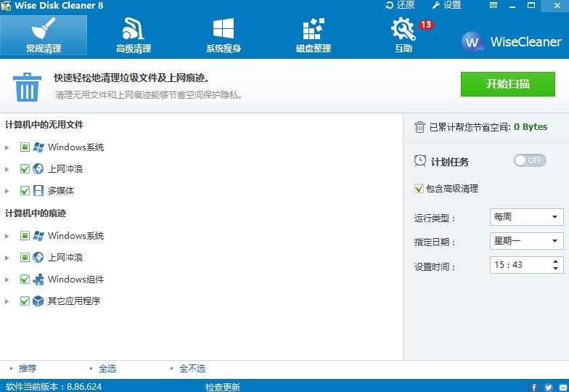
Task: Uncheck the 多媒体 checkbox
Action: coord(25,190)
